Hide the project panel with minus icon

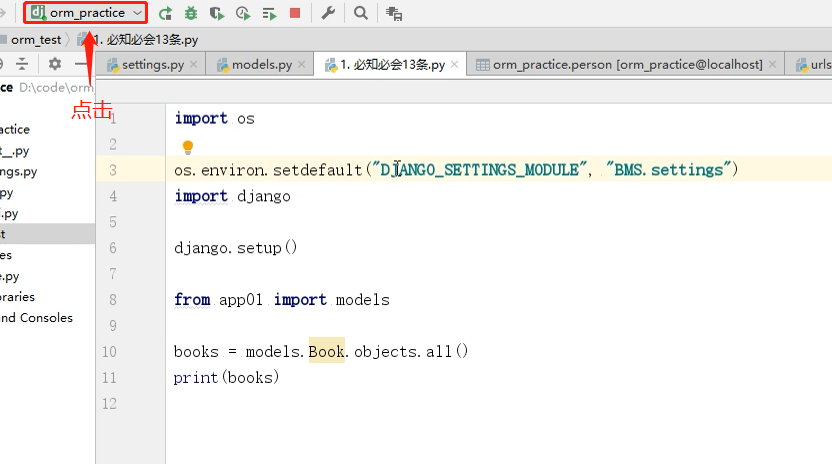coord(81,64)
